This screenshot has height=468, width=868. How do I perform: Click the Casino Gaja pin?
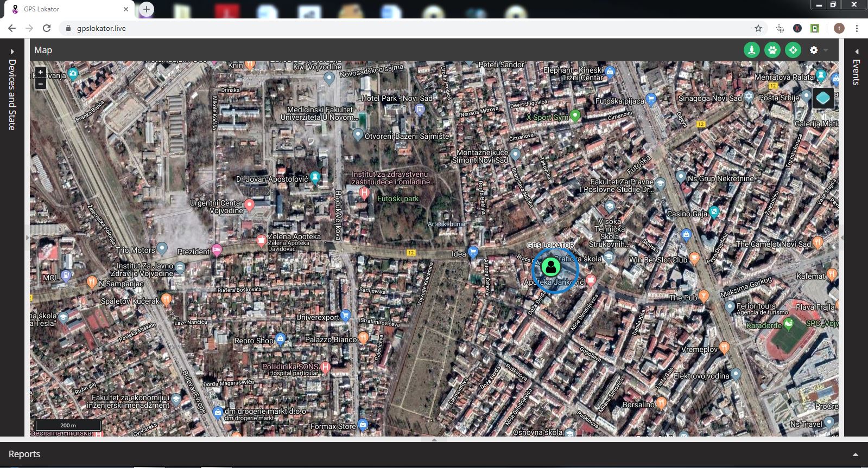click(x=714, y=212)
